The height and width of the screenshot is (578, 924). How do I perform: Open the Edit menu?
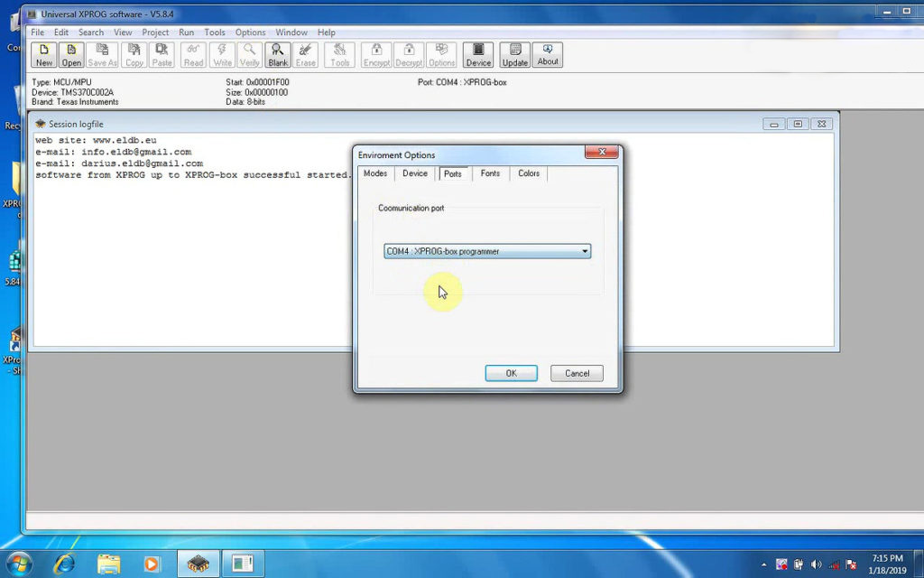[x=61, y=33]
